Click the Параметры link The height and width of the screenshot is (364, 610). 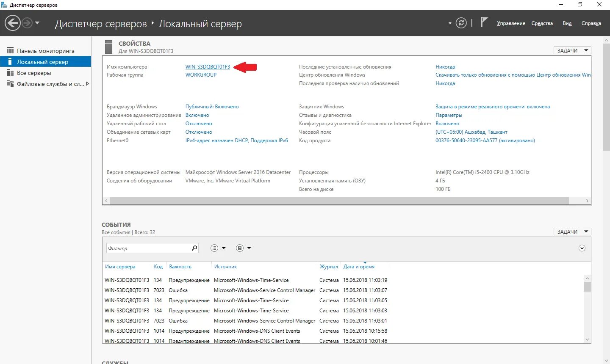pos(449,115)
